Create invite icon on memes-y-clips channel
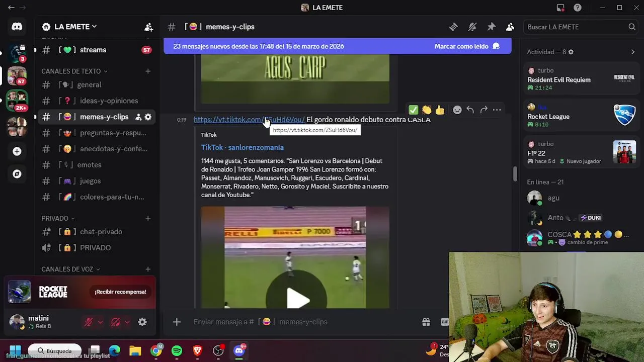This screenshot has width=644, height=362. pyautogui.click(x=138, y=117)
